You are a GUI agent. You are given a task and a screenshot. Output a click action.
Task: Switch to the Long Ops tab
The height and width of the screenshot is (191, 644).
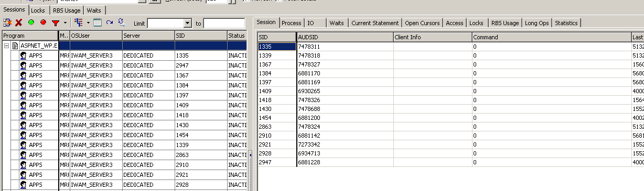(537, 23)
